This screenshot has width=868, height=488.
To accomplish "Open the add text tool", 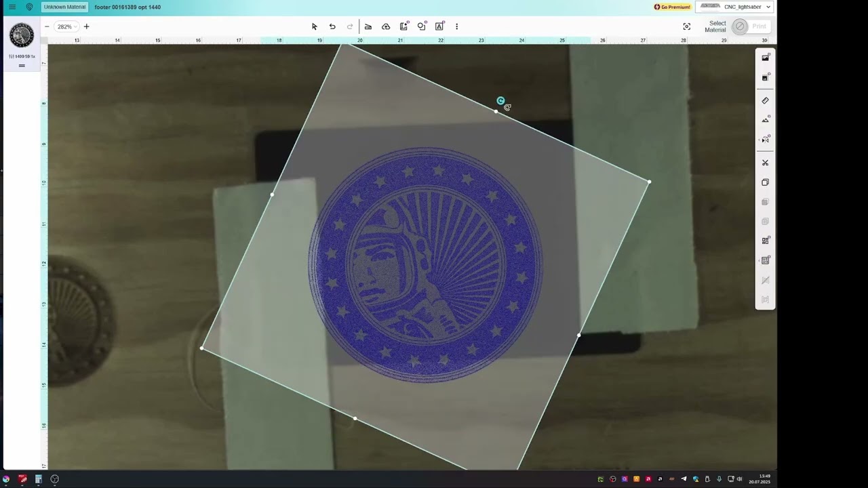I will 439,26.
